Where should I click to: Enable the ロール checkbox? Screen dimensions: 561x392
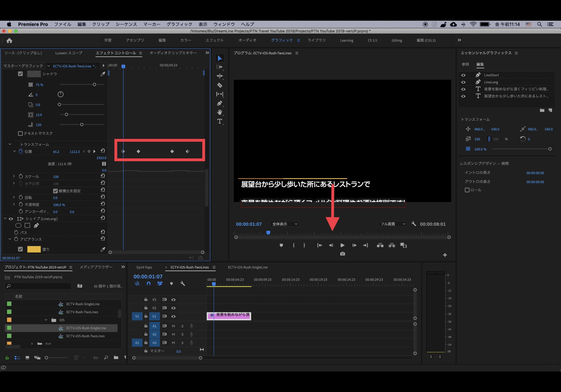click(467, 190)
